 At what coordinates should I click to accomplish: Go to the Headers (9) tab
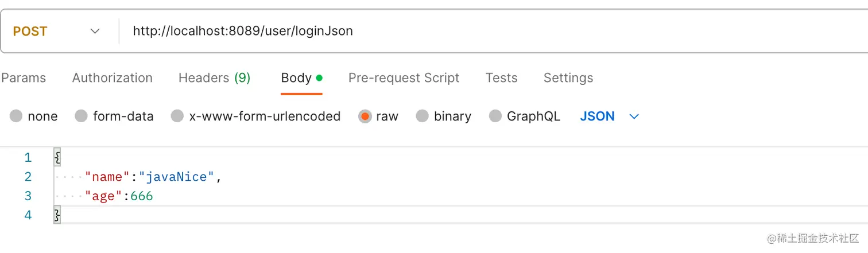(214, 78)
